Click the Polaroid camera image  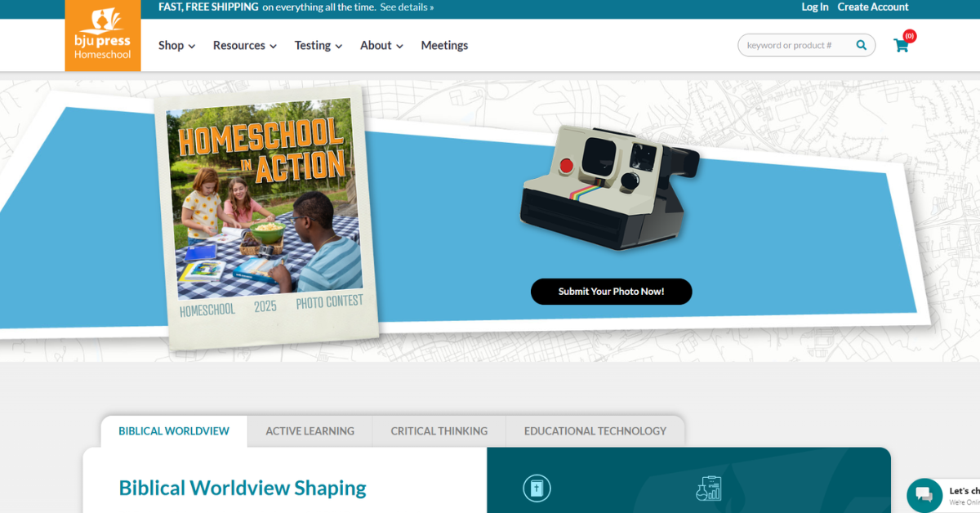pyautogui.click(x=609, y=186)
